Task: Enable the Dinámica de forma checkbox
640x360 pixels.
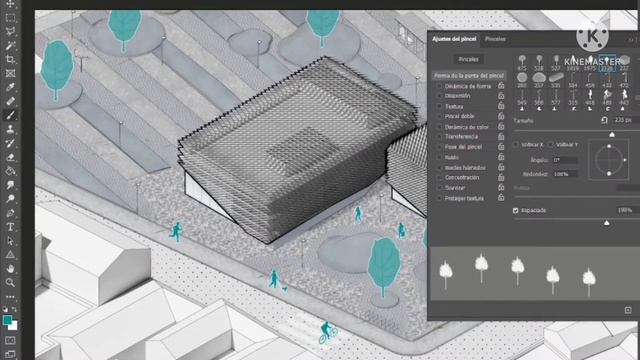Action: pyautogui.click(x=439, y=86)
